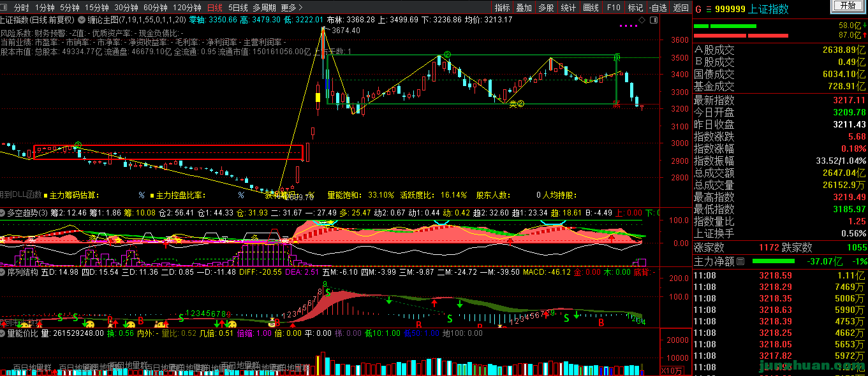Click the 最新指数 3217.11 value
The width and height of the screenshot is (868, 376).
coord(849,100)
